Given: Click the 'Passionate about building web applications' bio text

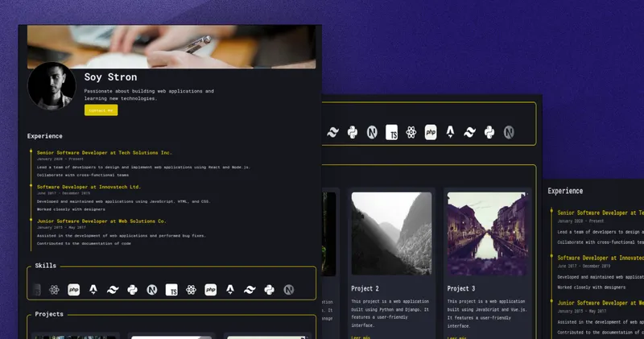Looking at the screenshot, I should coord(149,95).
